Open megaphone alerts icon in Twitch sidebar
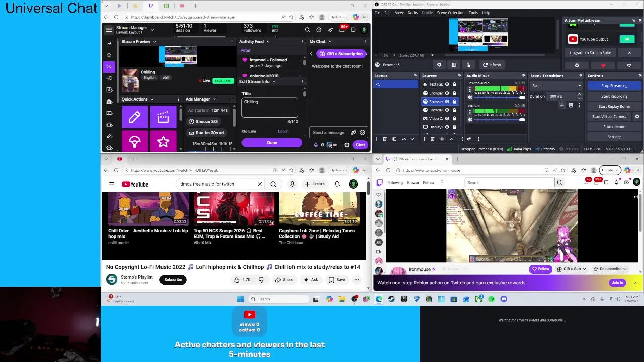 coord(109,78)
